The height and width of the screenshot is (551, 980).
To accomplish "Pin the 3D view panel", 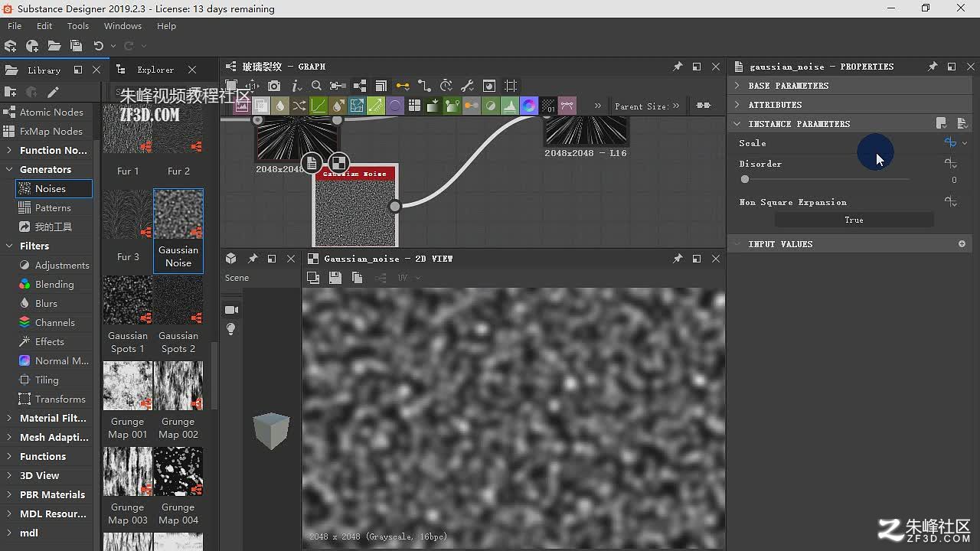I will point(253,259).
